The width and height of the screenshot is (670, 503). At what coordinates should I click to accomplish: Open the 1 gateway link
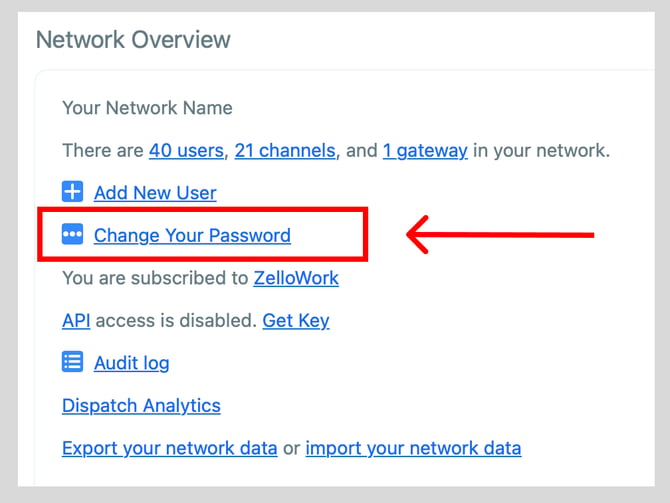pos(425,150)
